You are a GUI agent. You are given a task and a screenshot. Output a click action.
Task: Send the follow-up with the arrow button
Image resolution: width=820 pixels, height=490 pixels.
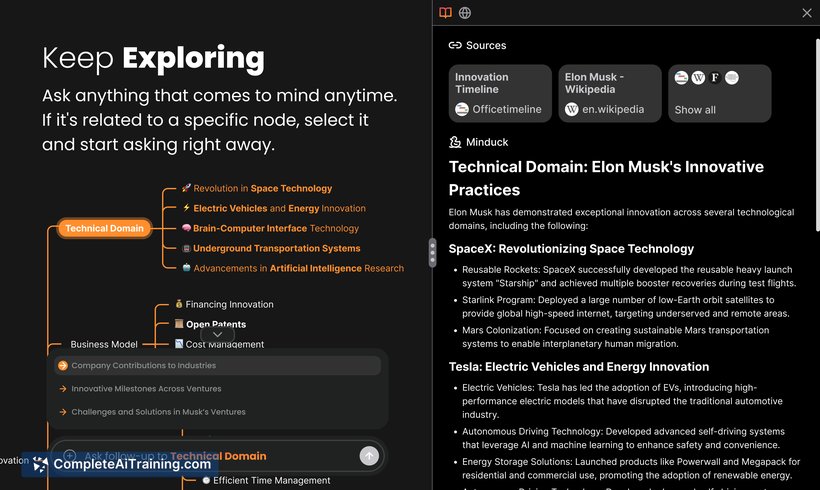[369, 456]
